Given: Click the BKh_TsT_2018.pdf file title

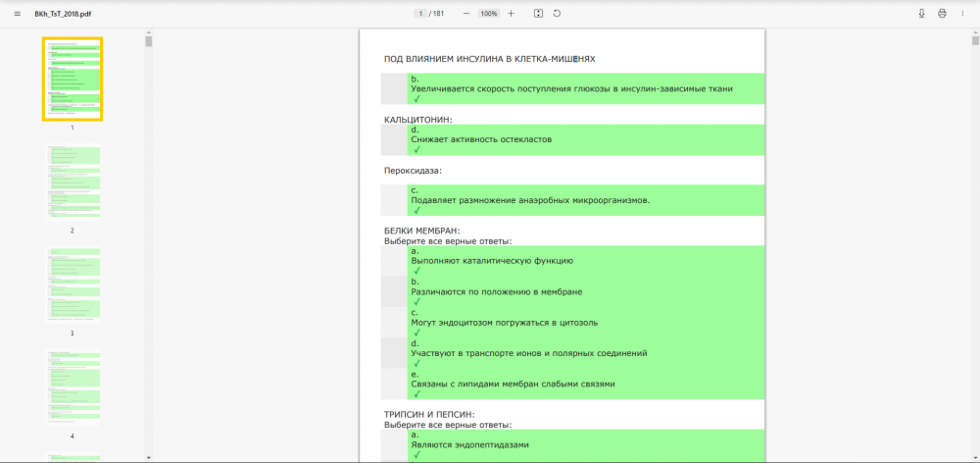Looking at the screenshot, I should (57, 14).
